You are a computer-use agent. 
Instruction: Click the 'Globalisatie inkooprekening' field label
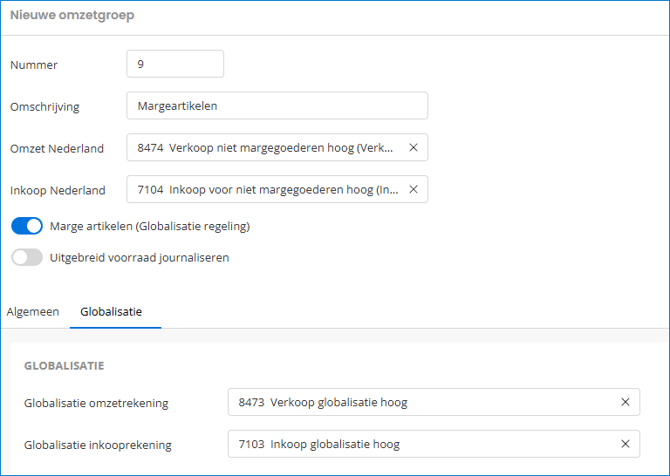coord(98,444)
